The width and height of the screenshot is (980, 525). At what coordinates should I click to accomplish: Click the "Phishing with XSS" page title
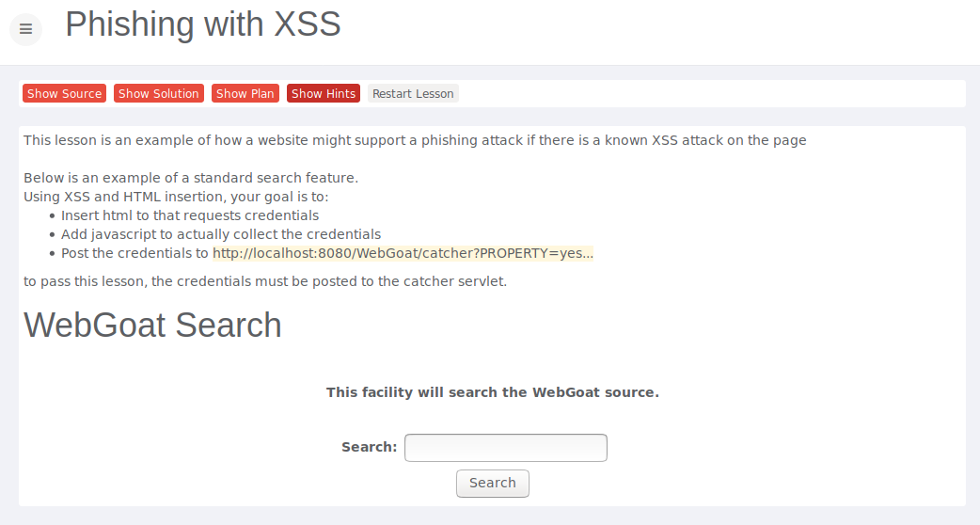tap(202, 24)
